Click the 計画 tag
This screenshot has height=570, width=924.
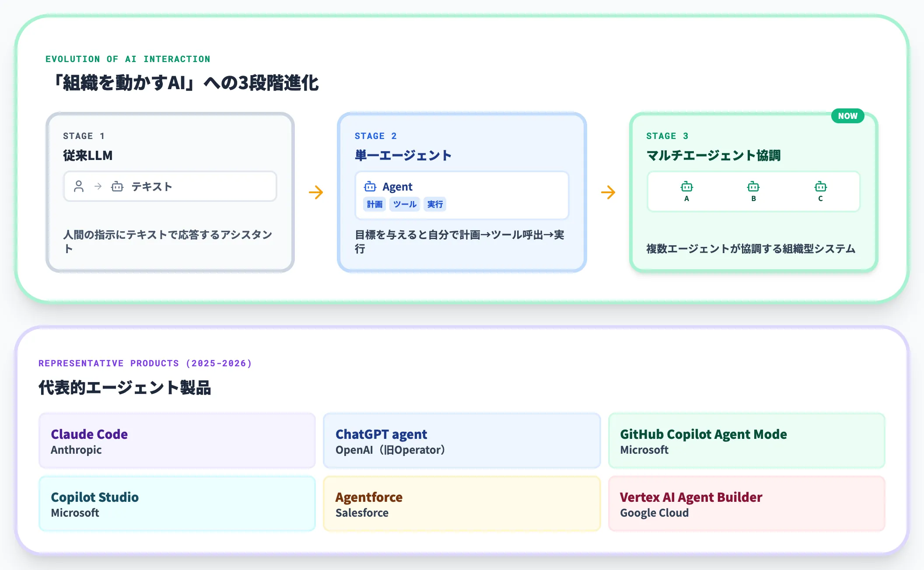[x=374, y=204]
